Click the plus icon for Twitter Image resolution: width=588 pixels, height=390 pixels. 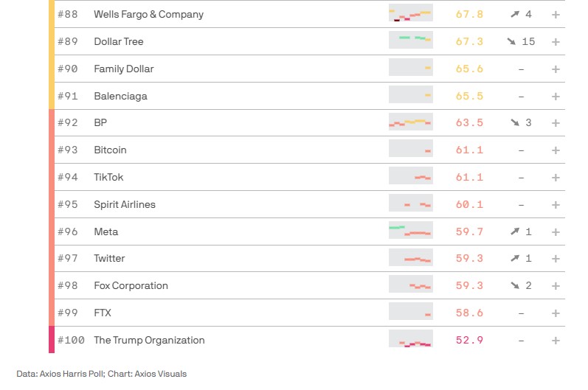[556, 259]
